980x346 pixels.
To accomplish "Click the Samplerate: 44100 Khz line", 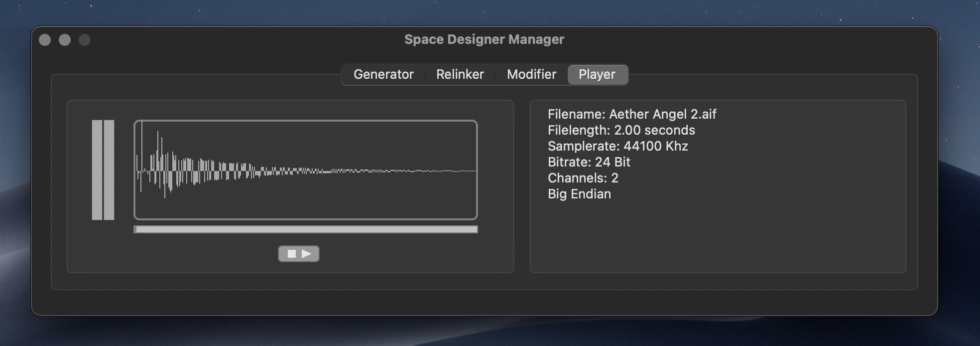I will tap(617, 146).
